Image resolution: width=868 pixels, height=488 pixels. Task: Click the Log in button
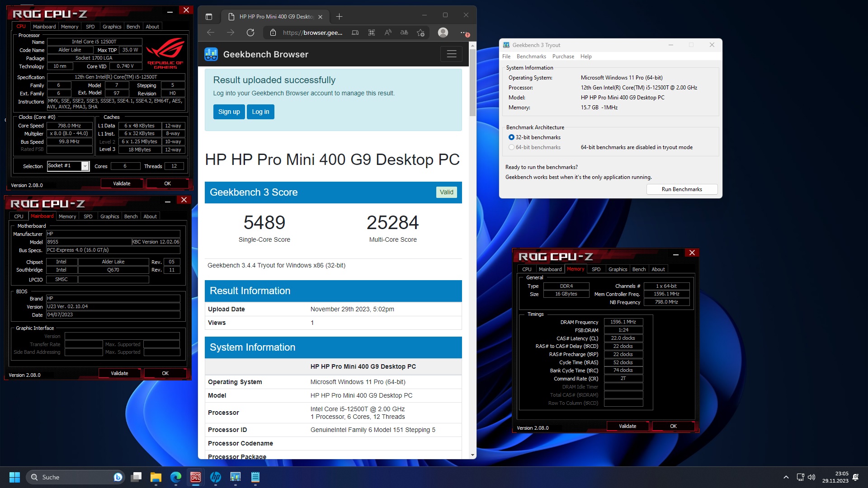pos(260,112)
